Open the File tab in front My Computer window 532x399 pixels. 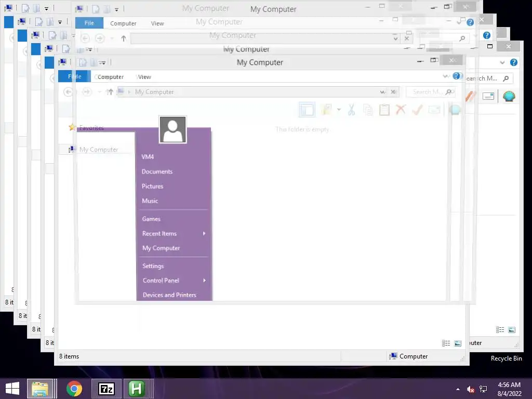coord(74,76)
